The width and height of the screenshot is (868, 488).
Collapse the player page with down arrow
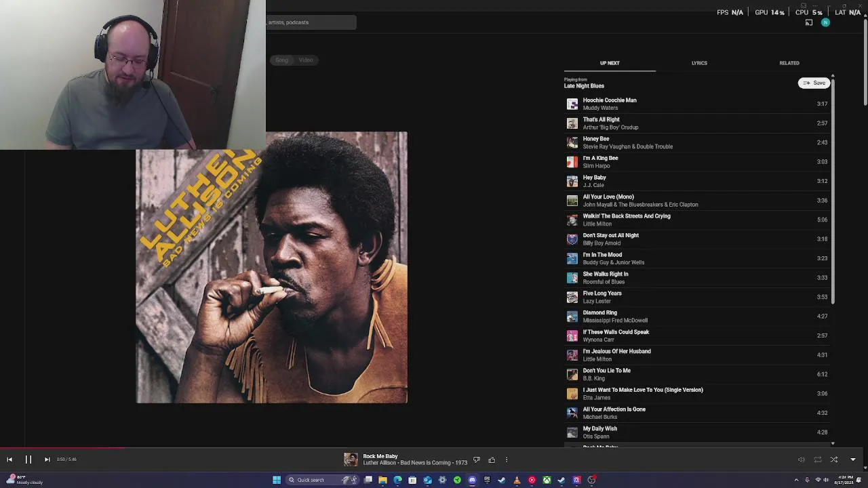[853, 460]
